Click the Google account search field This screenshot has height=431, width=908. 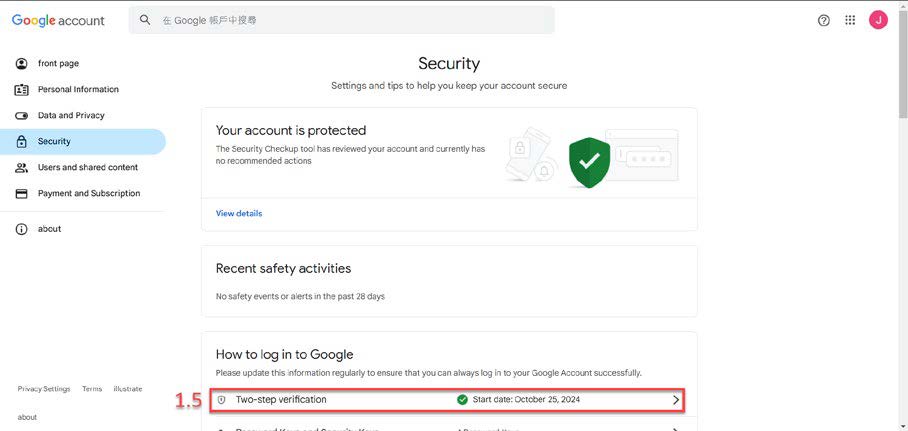(342, 20)
